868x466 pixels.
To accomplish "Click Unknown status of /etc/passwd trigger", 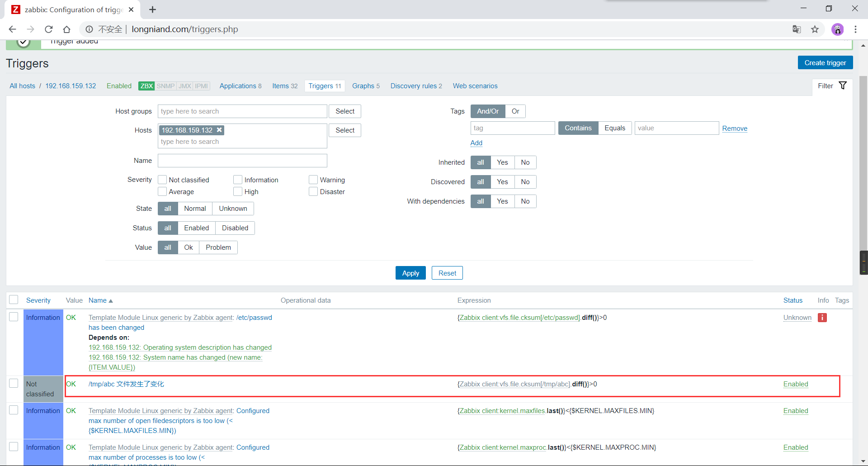I will point(797,318).
